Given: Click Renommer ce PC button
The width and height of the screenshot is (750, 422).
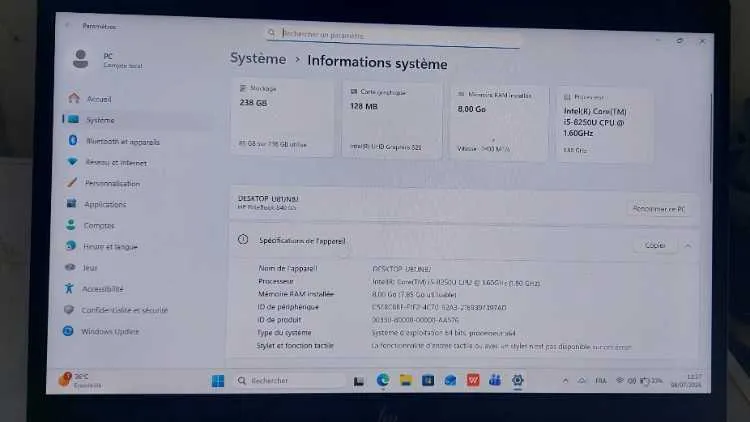Looking at the screenshot, I should point(659,209).
